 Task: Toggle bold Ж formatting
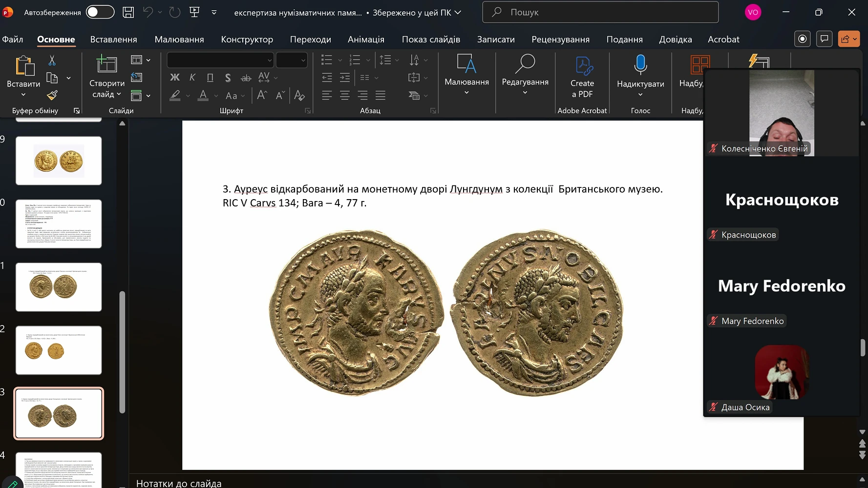point(174,78)
